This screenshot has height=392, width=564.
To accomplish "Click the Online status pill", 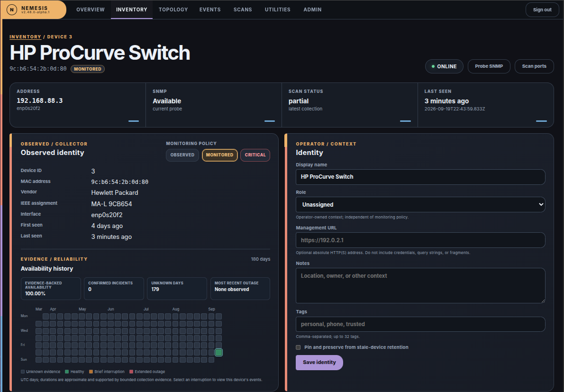I will pos(444,66).
